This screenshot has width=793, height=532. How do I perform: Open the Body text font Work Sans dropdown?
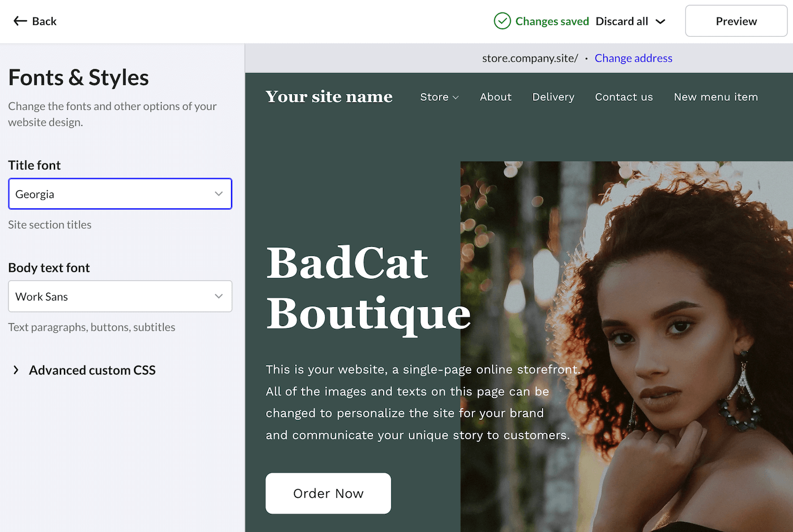coord(120,296)
